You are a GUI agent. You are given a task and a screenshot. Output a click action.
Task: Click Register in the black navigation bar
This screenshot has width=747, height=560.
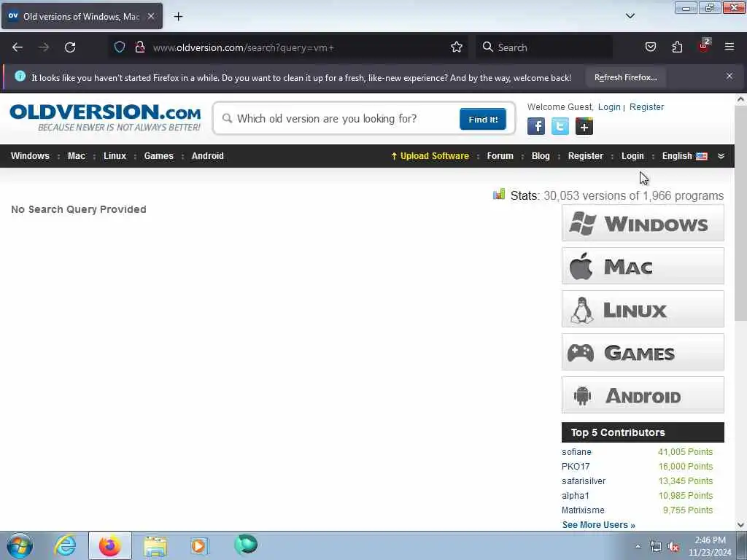(586, 156)
